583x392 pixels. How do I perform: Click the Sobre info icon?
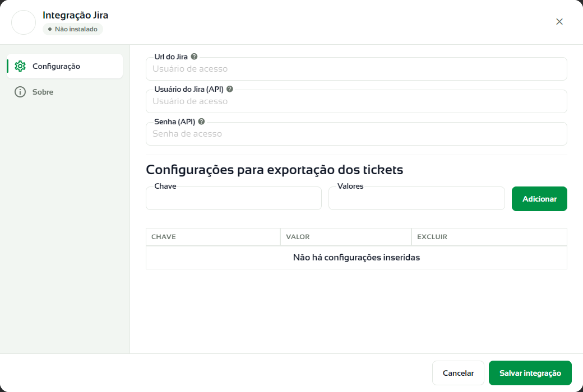(20, 92)
